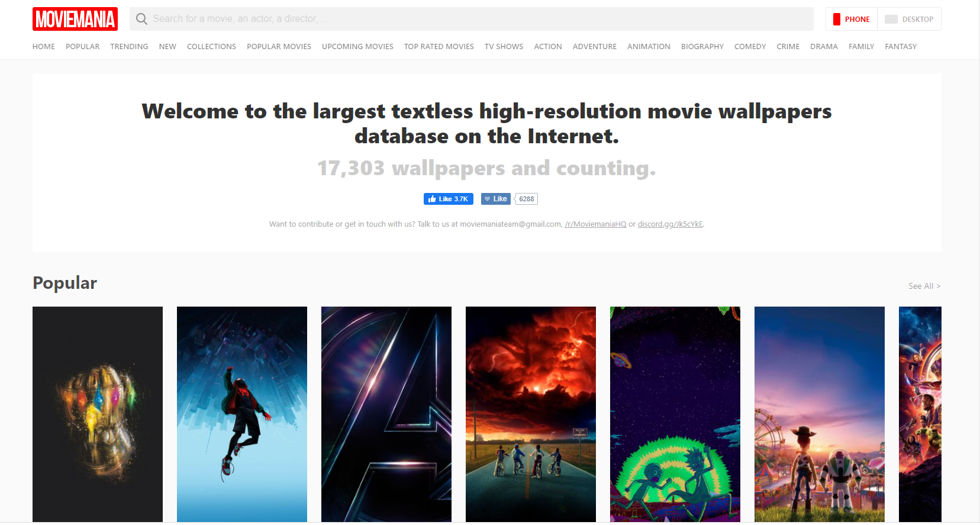The image size is (980, 525).
Task: Open the CRIME genre
Action: click(788, 46)
